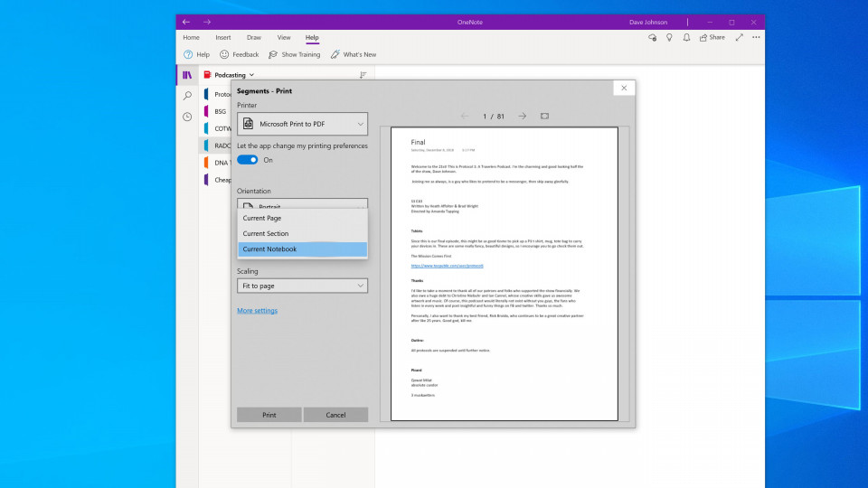Open the search magnifier in sidebar
This screenshot has height=488, width=868.
click(x=187, y=96)
